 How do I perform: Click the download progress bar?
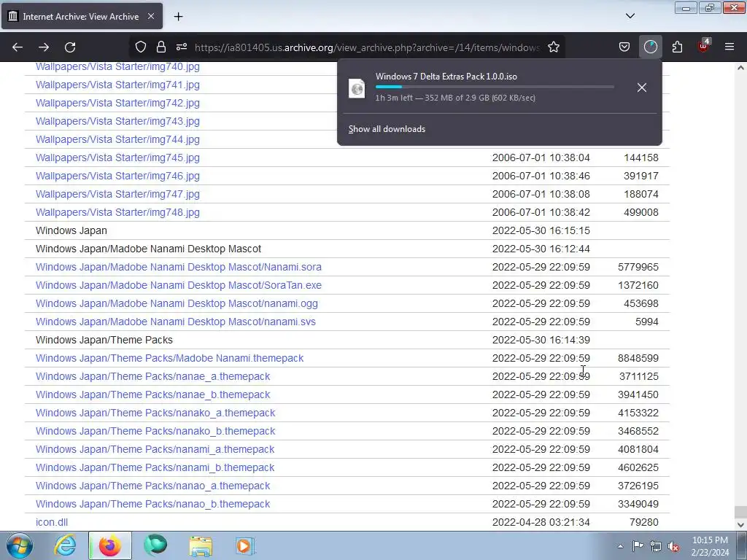click(x=495, y=87)
